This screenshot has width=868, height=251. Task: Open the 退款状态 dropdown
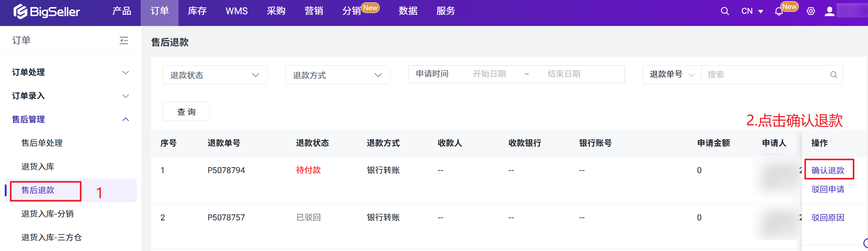(215, 75)
